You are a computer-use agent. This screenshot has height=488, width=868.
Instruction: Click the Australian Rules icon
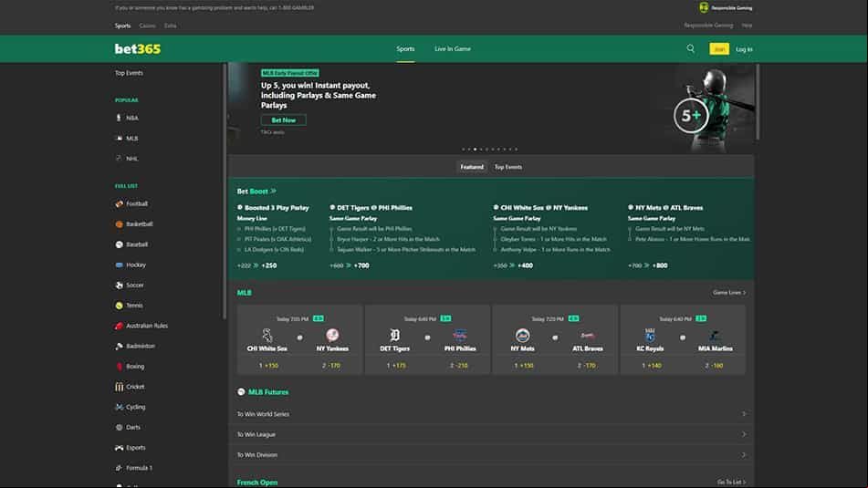[119, 326]
